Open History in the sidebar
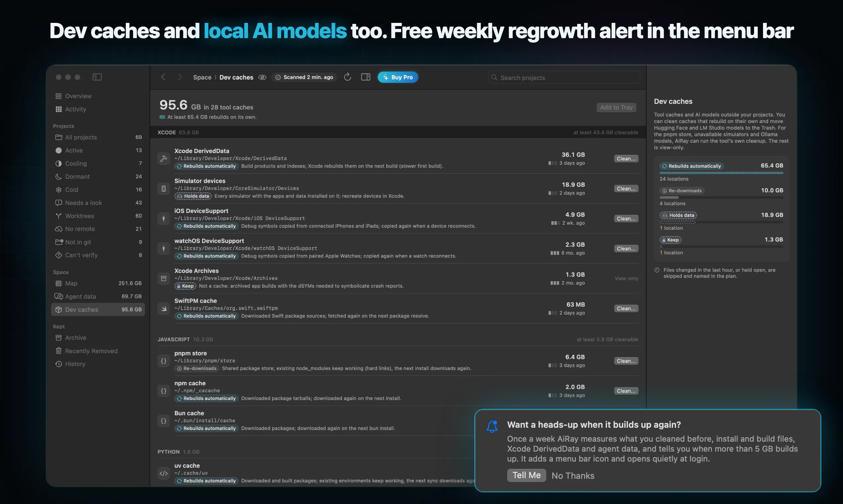 click(98, 364)
